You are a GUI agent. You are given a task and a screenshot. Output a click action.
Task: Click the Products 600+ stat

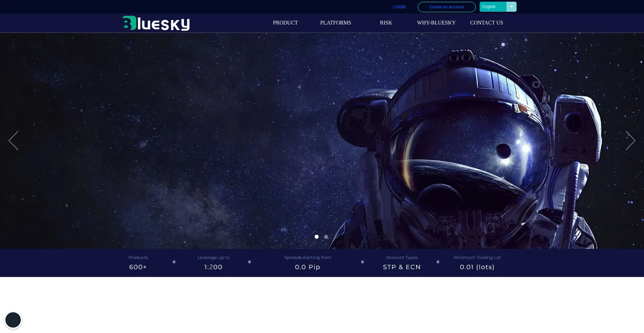(x=138, y=263)
